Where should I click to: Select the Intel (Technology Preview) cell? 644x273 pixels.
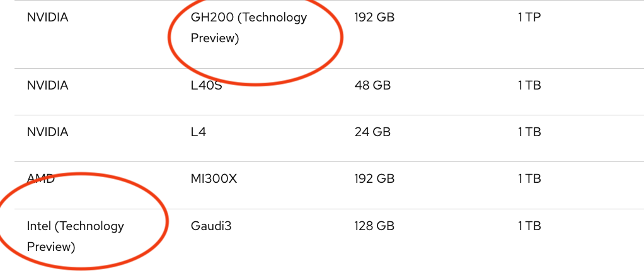point(75,236)
